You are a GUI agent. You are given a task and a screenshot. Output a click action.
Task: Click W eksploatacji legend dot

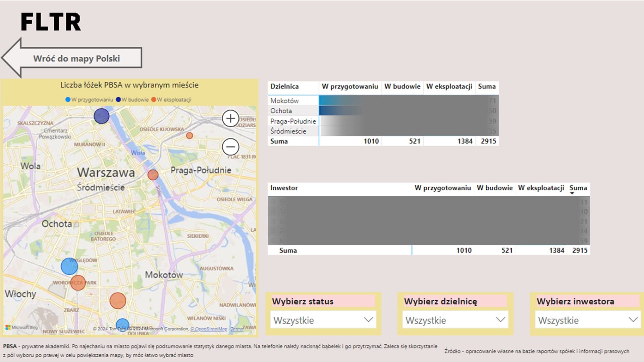[154, 100]
